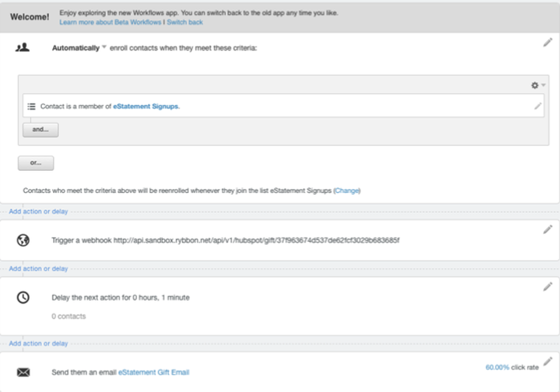Click the and... button to add criteria
Viewport: 560px width, 392px height.
click(40, 129)
